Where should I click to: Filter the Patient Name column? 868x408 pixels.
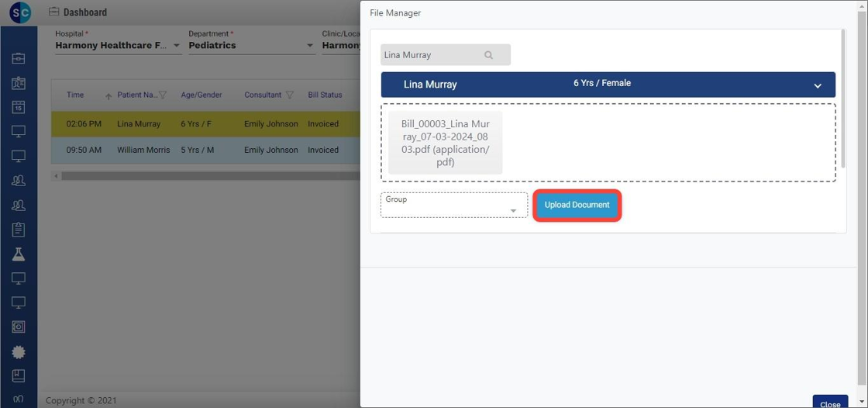tap(163, 95)
